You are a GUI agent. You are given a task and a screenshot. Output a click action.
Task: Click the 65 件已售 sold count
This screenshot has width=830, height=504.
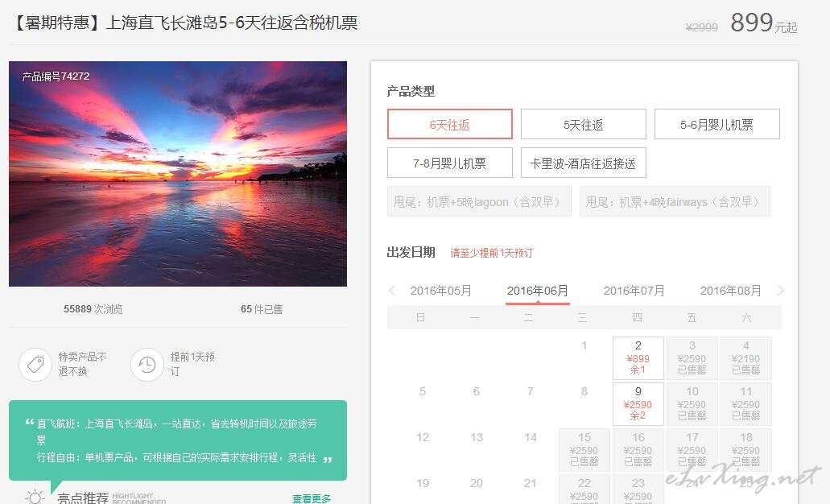[262, 309]
